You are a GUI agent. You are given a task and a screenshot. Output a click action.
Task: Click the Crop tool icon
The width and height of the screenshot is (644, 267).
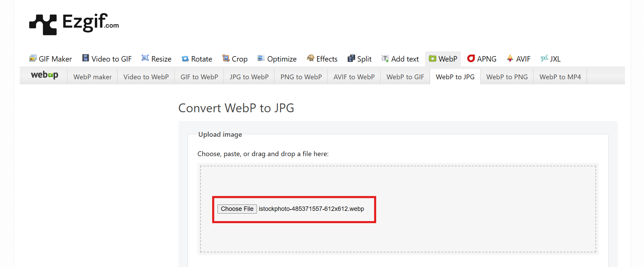226,58
